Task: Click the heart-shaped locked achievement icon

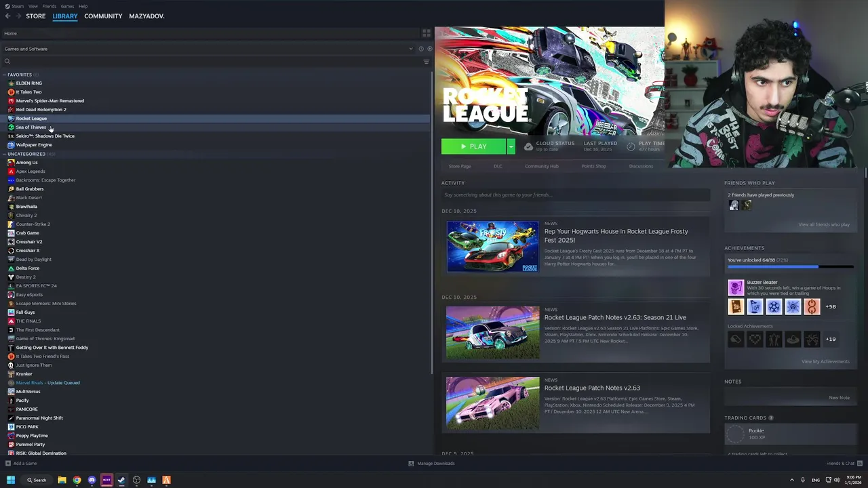Action: [755, 339]
